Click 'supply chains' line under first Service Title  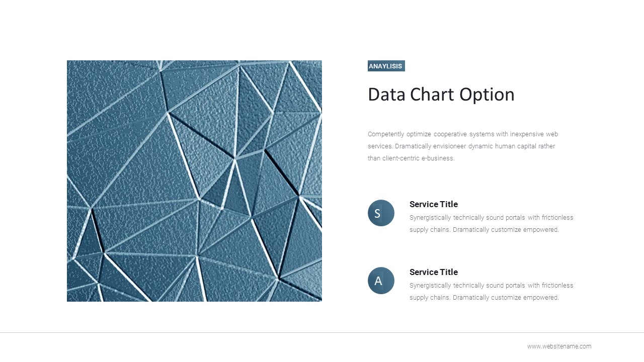point(484,230)
